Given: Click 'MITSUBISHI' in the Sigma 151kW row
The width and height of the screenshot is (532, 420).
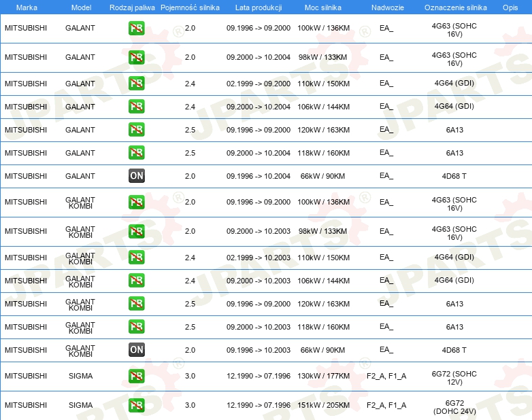Looking at the screenshot, I should 26,405.
